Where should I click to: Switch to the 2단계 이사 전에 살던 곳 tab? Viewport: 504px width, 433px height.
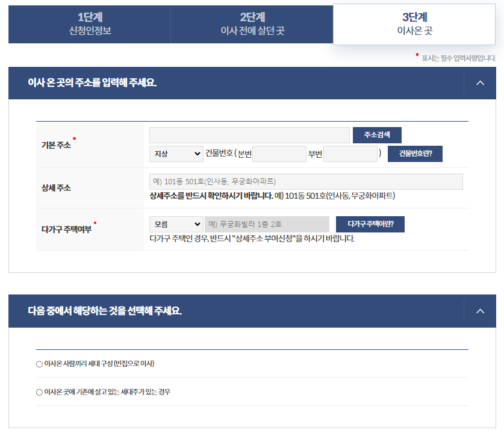(252, 23)
